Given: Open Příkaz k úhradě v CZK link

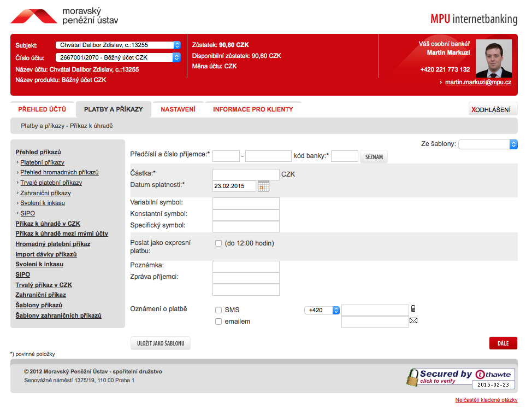Looking at the screenshot, I should click(48, 224).
